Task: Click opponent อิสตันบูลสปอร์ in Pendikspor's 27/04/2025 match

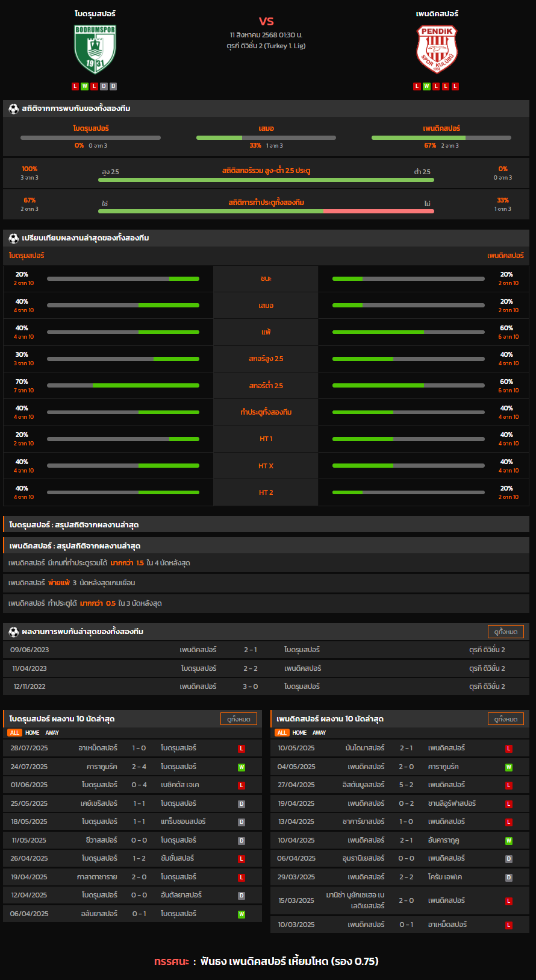Action: click(363, 785)
